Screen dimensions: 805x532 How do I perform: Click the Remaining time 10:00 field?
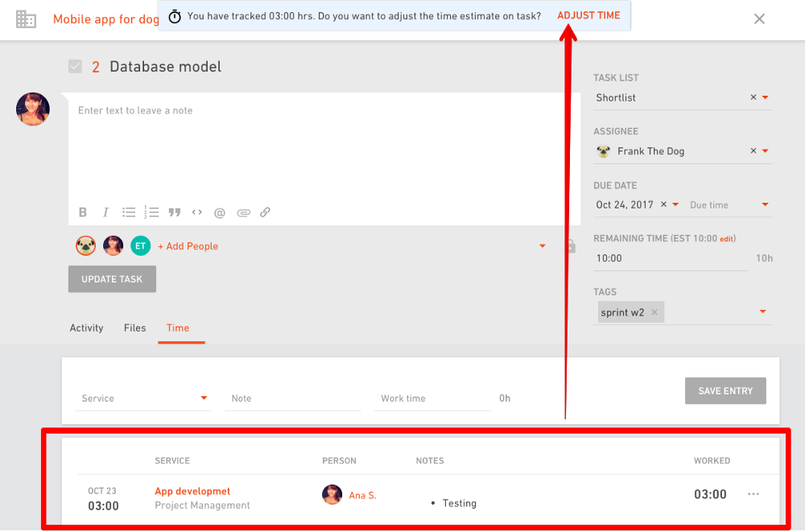tap(671, 258)
